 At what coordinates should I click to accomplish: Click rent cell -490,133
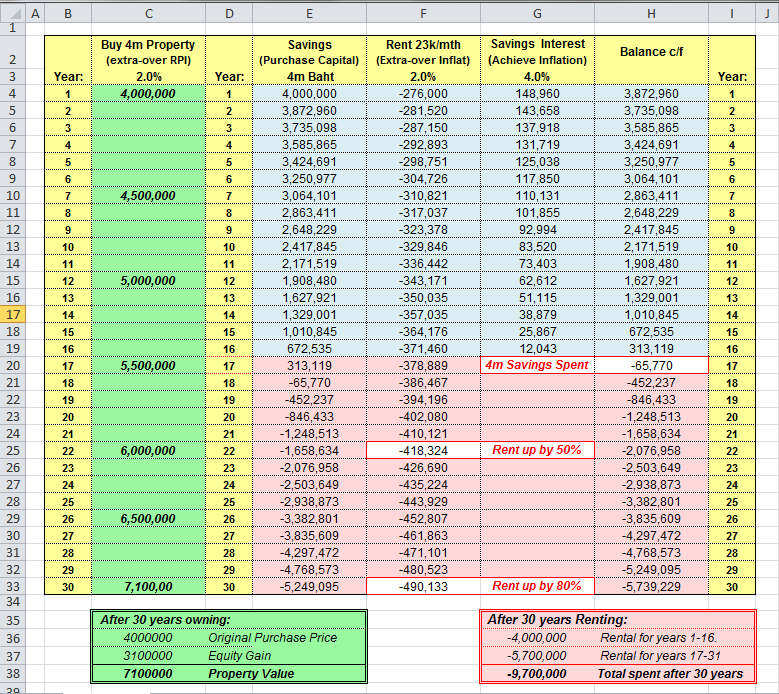(x=423, y=587)
